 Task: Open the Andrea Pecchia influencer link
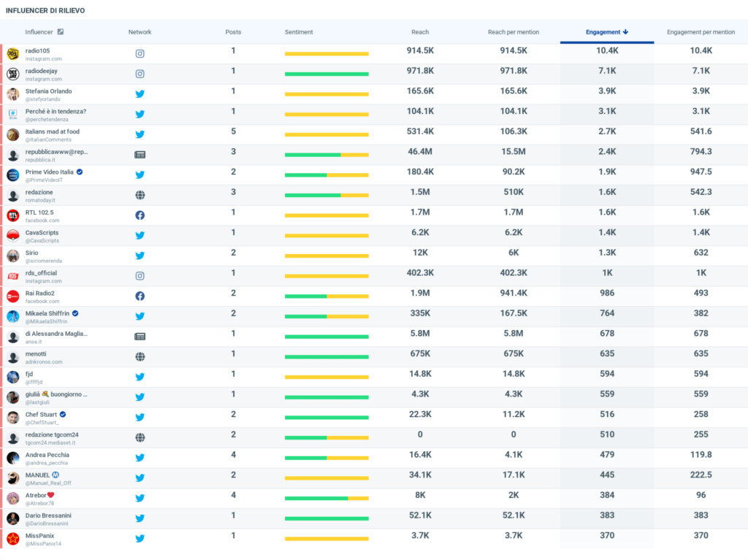[x=47, y=455]
